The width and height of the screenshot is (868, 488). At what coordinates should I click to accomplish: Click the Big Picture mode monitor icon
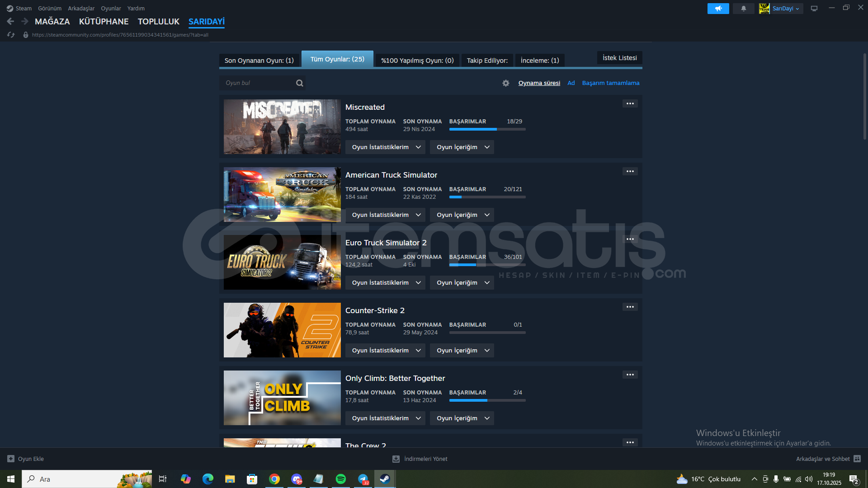coord(814,9)
